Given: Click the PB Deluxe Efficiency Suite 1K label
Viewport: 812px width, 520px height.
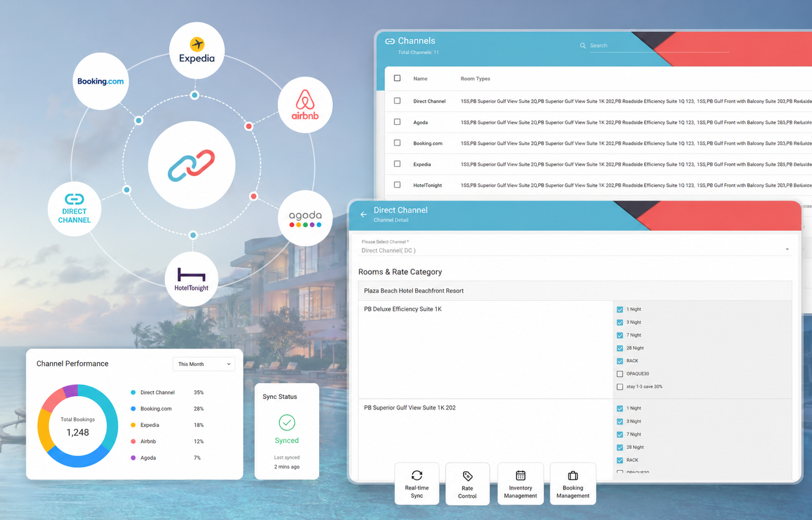Looking at the screenshot, I should [403, 309].
